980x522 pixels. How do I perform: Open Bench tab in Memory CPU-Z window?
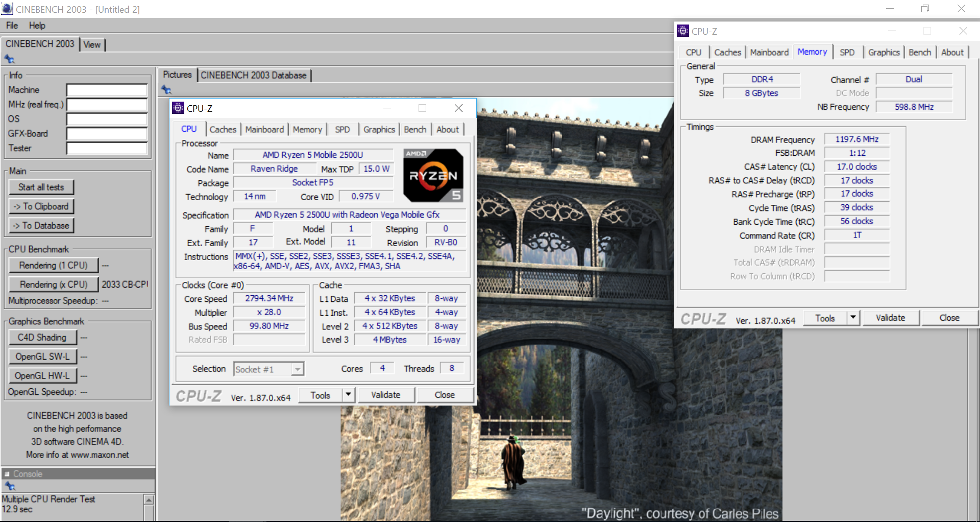(x=920, y=52)
